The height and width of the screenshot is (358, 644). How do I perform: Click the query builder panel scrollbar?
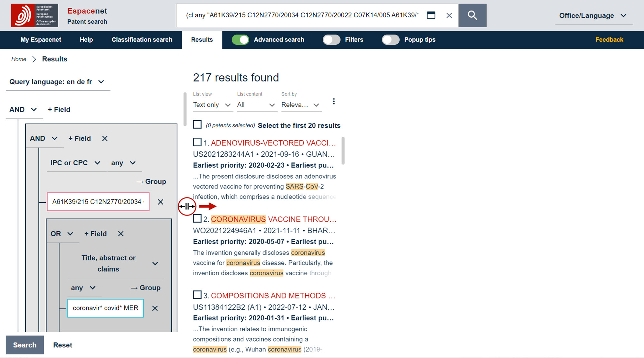point(185,109)
